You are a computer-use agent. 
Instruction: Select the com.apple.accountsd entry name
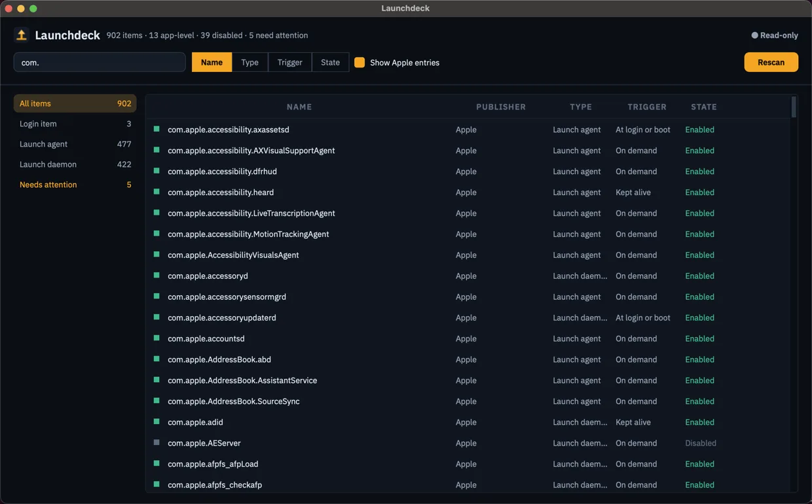[206, 338]
